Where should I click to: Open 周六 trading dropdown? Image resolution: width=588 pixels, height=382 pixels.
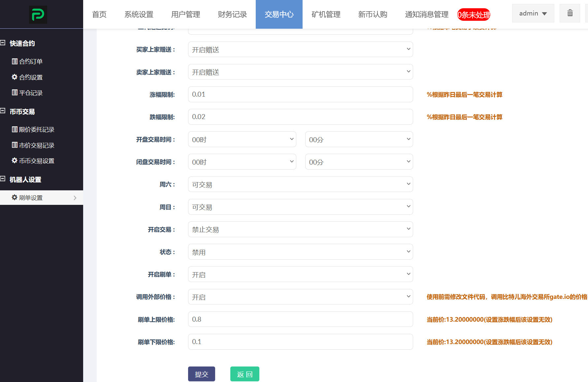click(x=301, y=184)
